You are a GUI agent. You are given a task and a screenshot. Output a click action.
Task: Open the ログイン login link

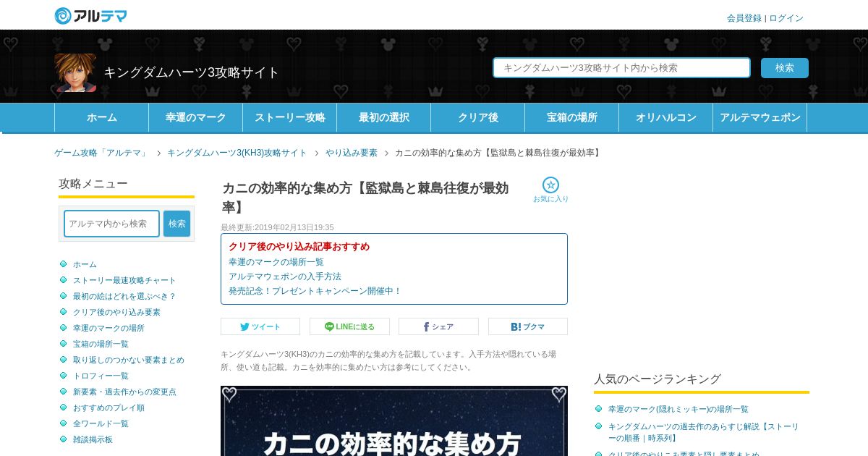pyautogui.click(x=786, y=18)
